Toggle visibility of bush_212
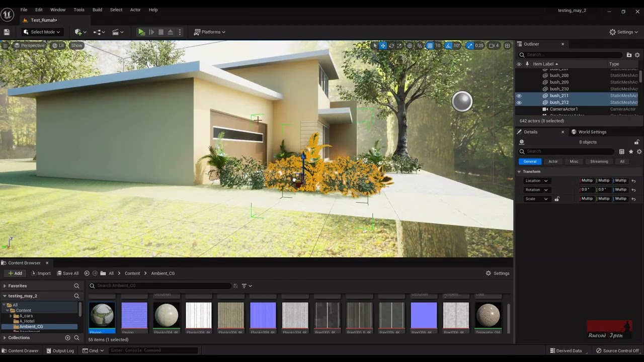Image resolution: width=644 pixels, height=362 pixels. pyautogui.click(x=519, y=103)
